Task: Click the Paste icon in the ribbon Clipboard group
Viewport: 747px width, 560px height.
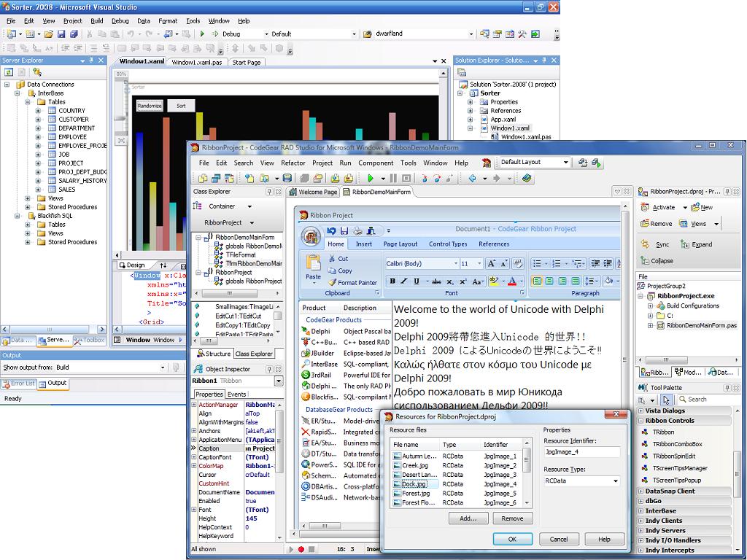Action: coord(313,263)
